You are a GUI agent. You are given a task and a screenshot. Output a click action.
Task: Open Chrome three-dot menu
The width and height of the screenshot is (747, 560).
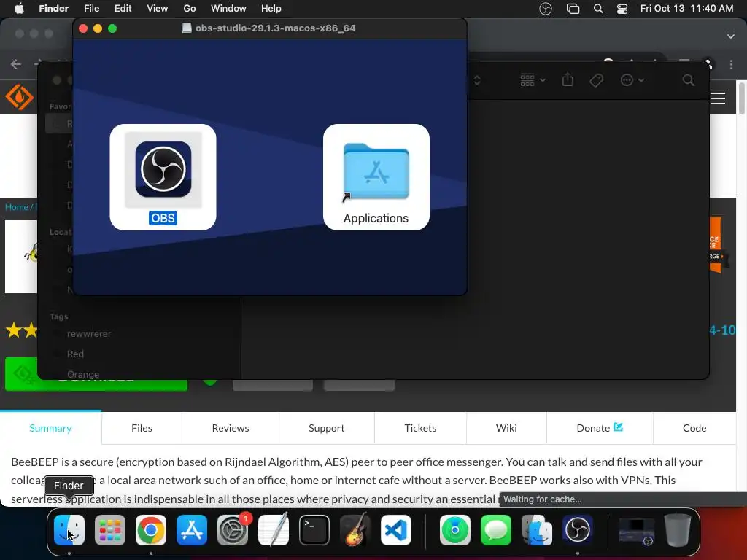[x=731, y=64]
